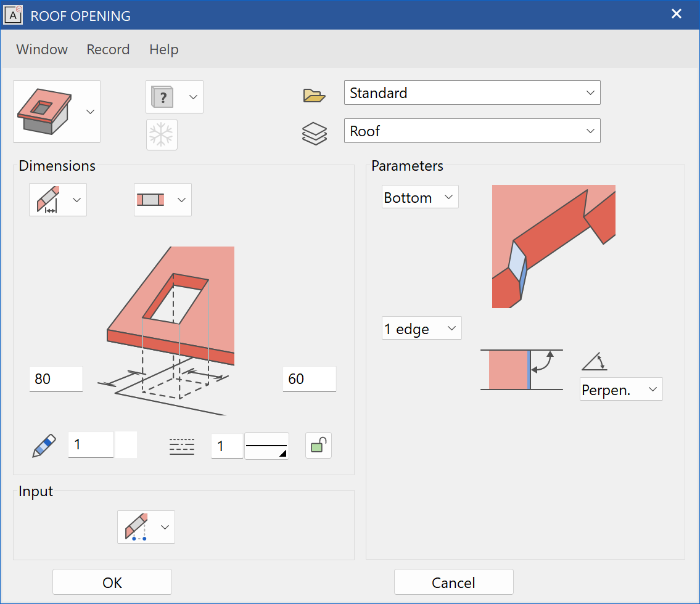Click the line type number field
Image resolution: width=700 pixels, height=604 pixels.
[227, 446]
